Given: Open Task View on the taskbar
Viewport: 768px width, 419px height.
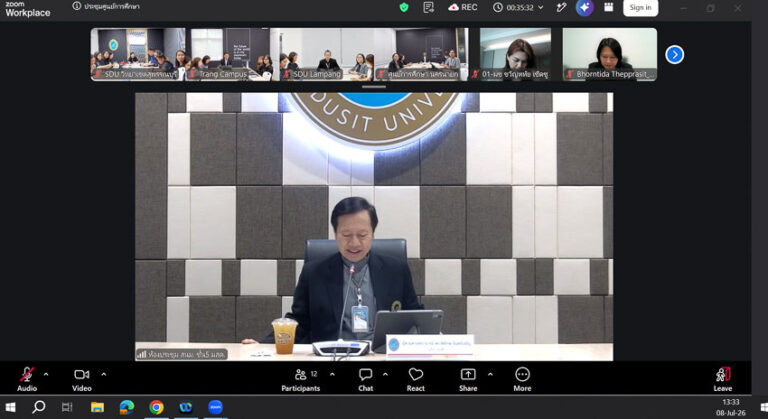Looking at the screenshot, I should pyautogui.click(x=67, y=407).
